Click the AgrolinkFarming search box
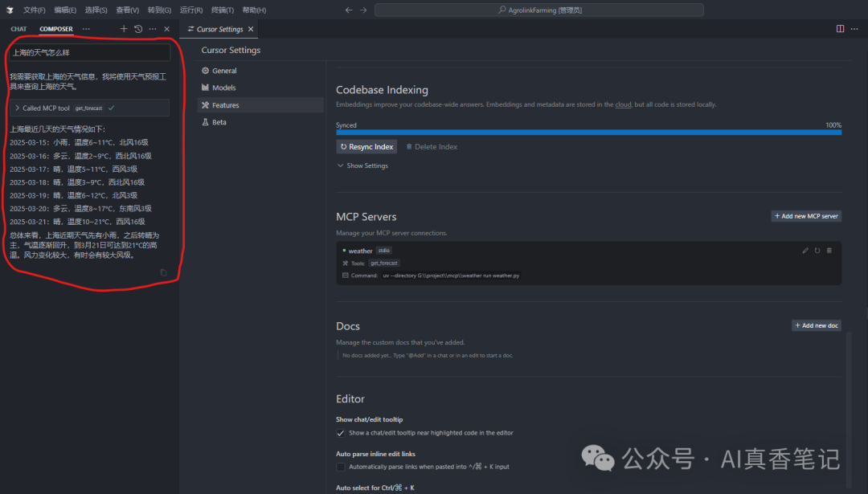Screen dimensions: 868x494 click(538, 10)
